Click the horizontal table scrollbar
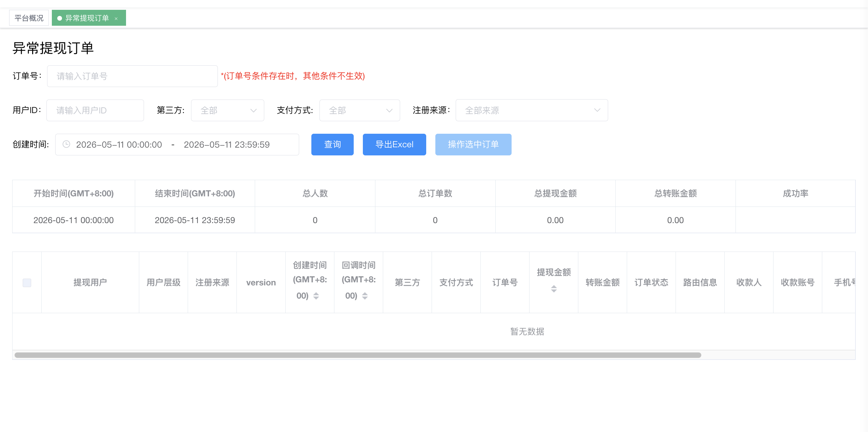The height and width of the screenshot is (432, 868). click(x=358, y=355)
